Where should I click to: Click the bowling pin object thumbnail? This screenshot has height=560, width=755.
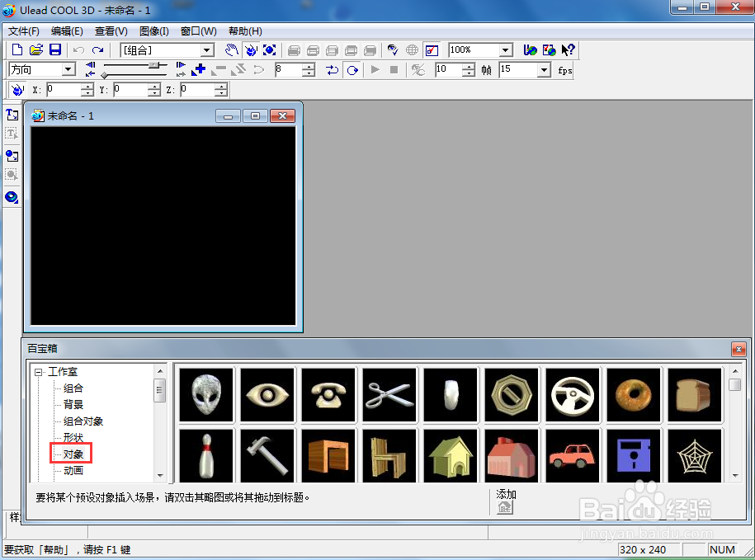pos(206,456)
